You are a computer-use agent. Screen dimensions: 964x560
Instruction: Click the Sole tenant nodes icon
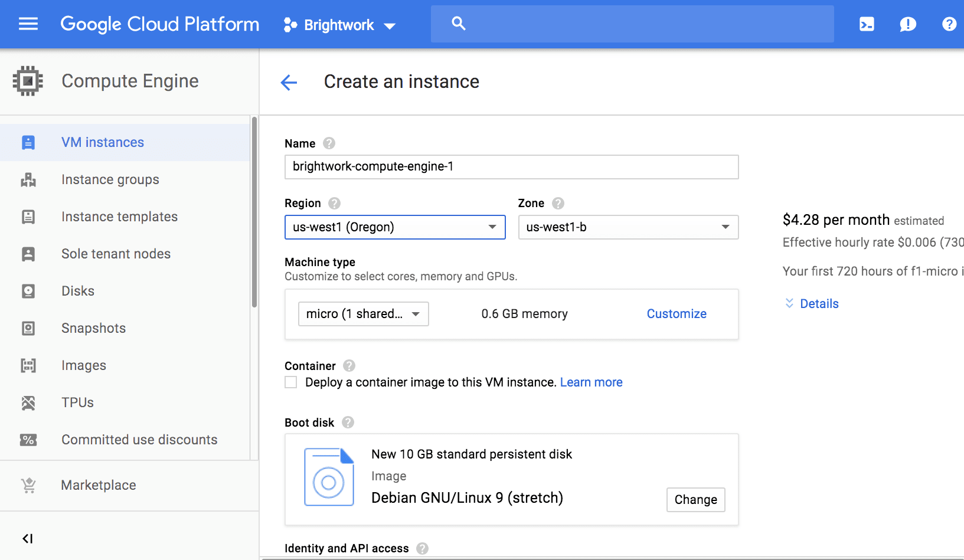click(x=28, y=254)
